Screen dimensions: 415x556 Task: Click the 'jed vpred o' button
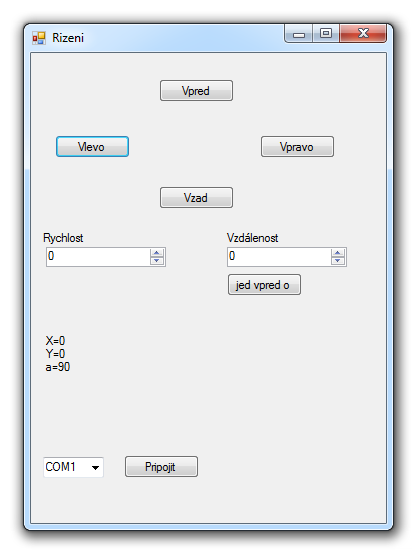264,284
